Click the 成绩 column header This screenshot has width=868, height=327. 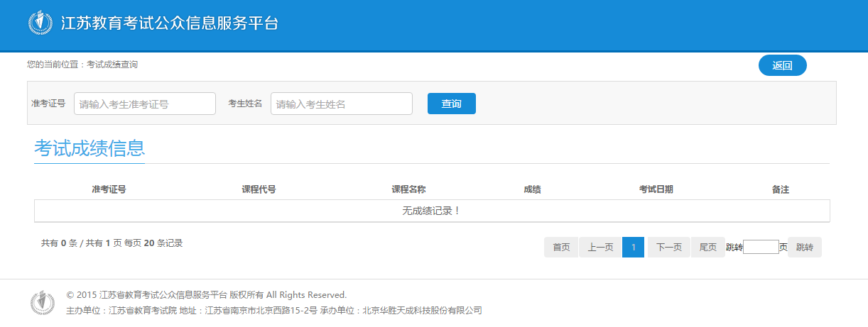tap(532, 189)
